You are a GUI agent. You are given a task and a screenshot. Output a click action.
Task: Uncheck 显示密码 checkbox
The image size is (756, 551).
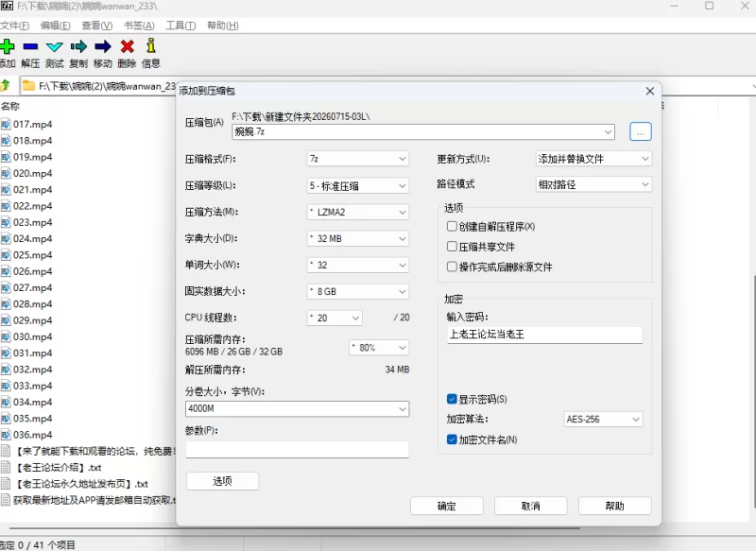click(452, 399)
